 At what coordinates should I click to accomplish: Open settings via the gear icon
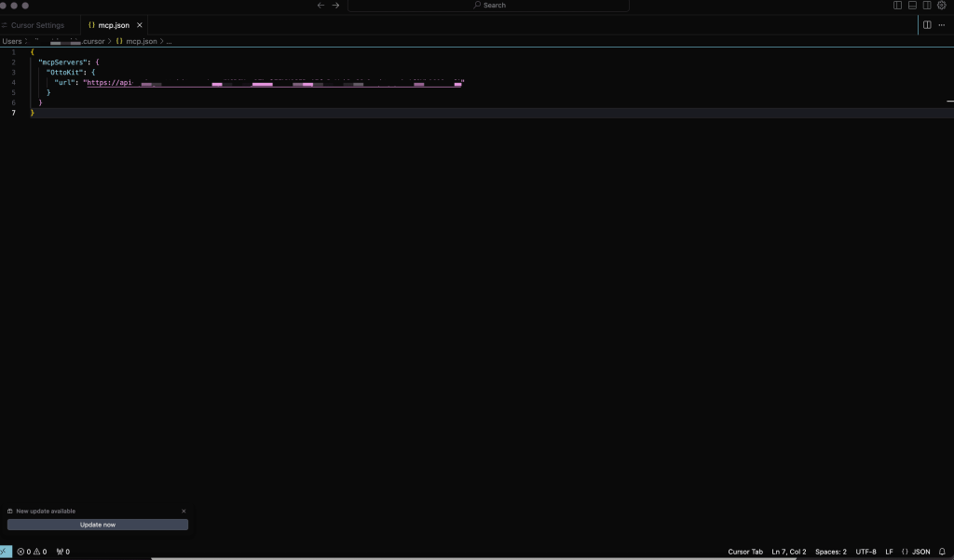pos(942,5)
